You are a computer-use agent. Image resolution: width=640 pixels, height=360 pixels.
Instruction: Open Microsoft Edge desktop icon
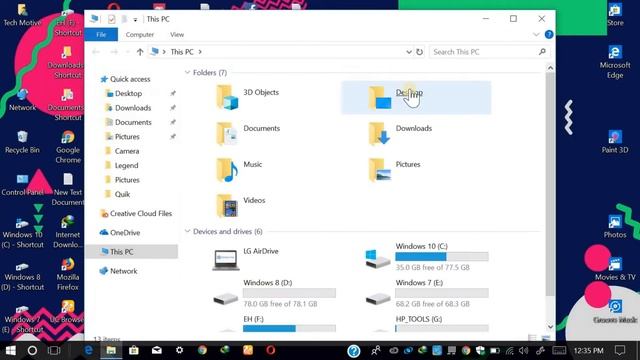click(615, 62)
